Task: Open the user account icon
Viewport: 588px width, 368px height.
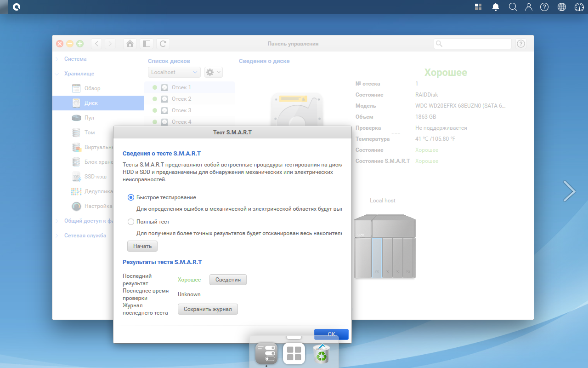Action: tap(529, 7)
